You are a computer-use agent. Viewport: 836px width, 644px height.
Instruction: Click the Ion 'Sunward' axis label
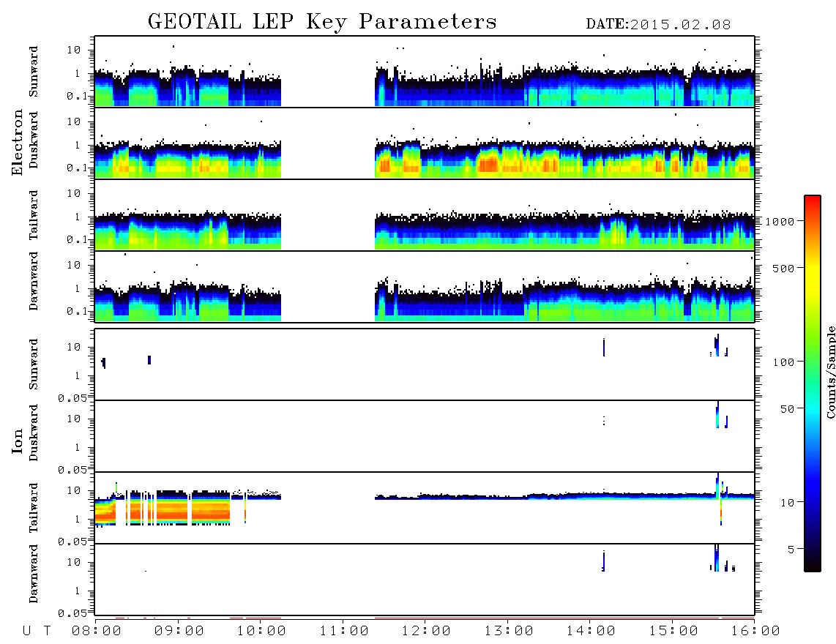click(34, 364)
